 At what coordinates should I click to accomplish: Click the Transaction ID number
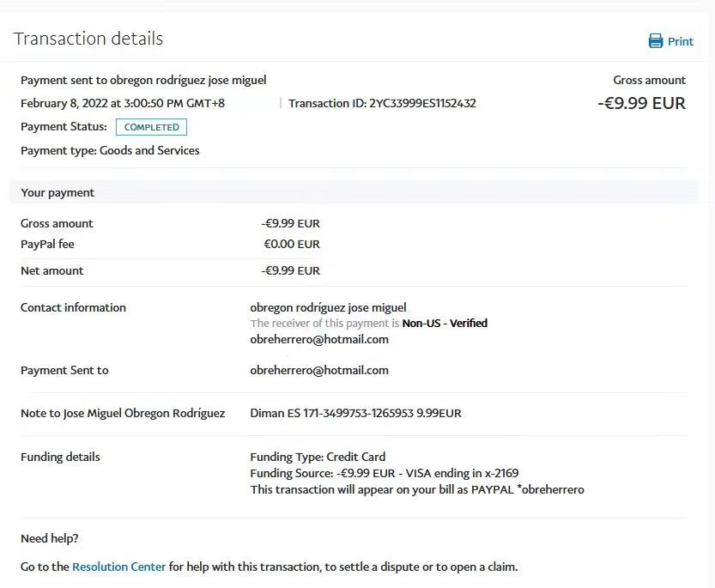[422, 103]
